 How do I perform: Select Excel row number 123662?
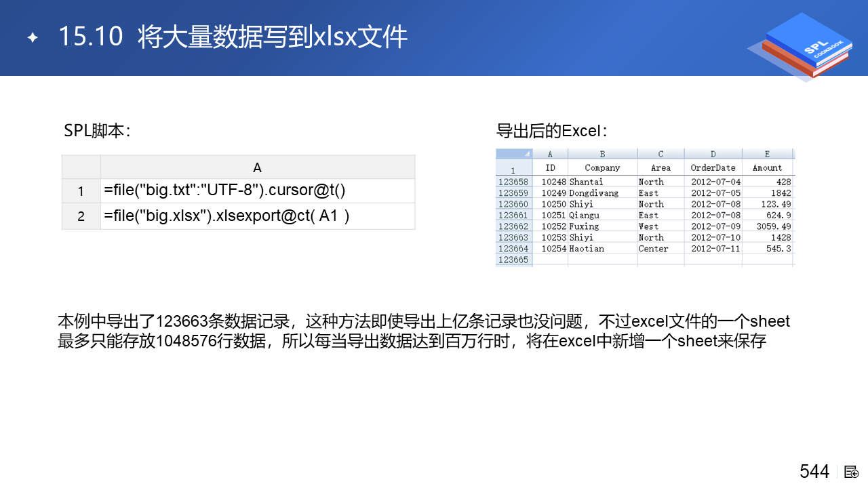coord(514,226)
